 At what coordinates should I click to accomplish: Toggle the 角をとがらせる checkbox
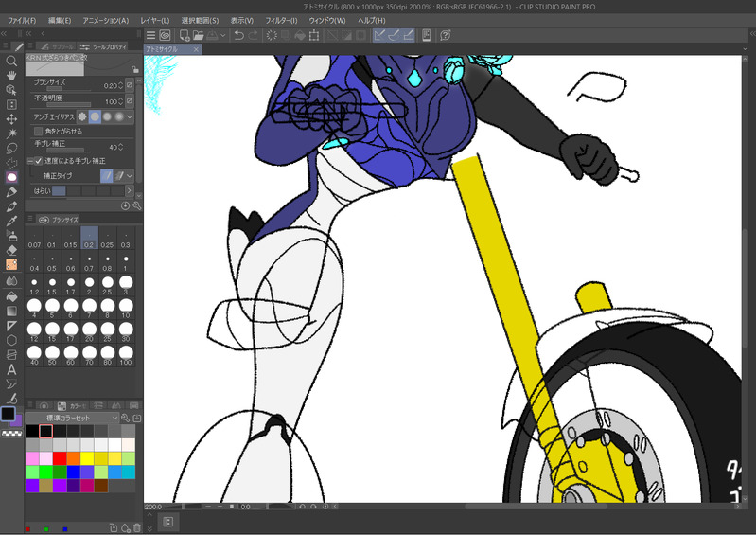(x=38, y=132)
